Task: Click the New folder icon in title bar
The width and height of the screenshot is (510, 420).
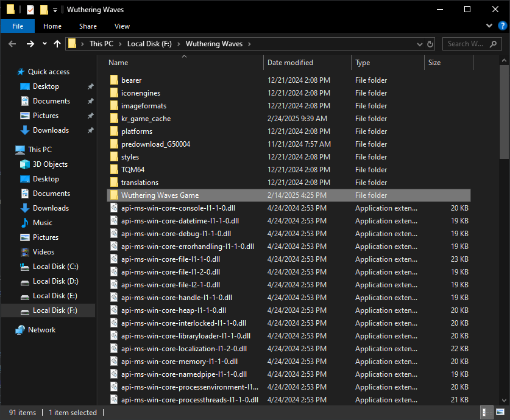Action: [44, 10]
